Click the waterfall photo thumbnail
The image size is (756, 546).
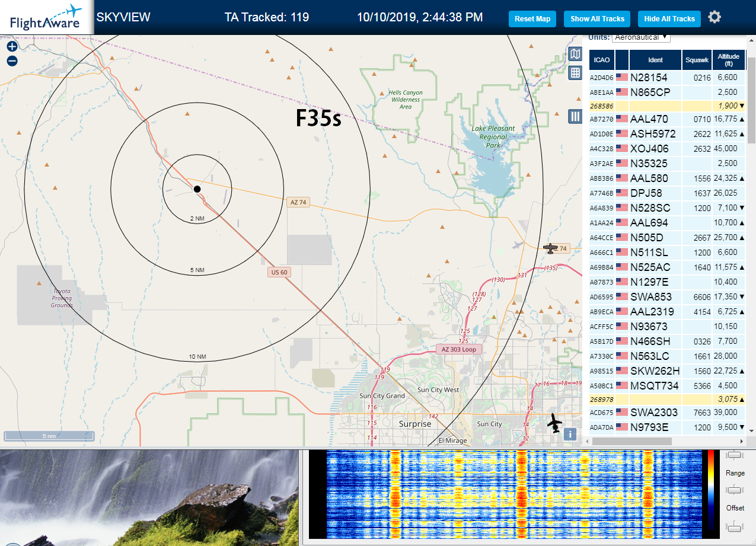pos(149,498)
